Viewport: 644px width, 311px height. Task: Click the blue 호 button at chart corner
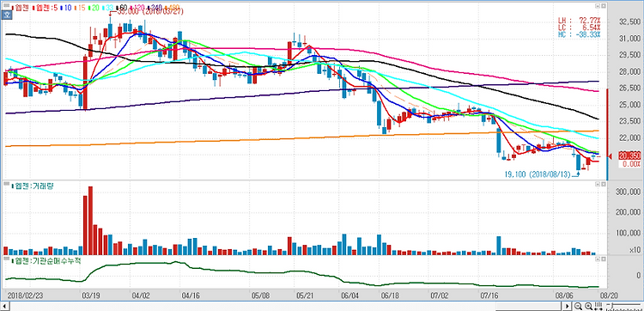pyautogui.click(x=6, y=15)
